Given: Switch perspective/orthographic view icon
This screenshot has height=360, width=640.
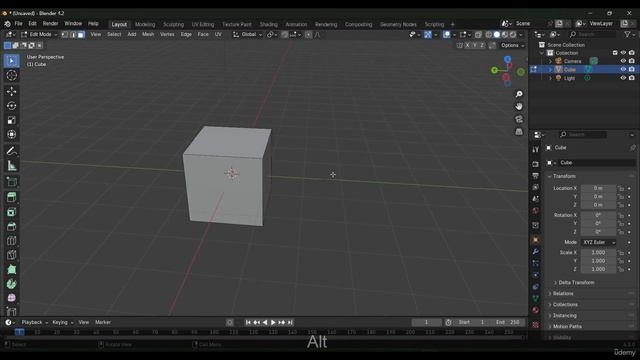Looking at the screenshot, I should click(x=519, y=131).
